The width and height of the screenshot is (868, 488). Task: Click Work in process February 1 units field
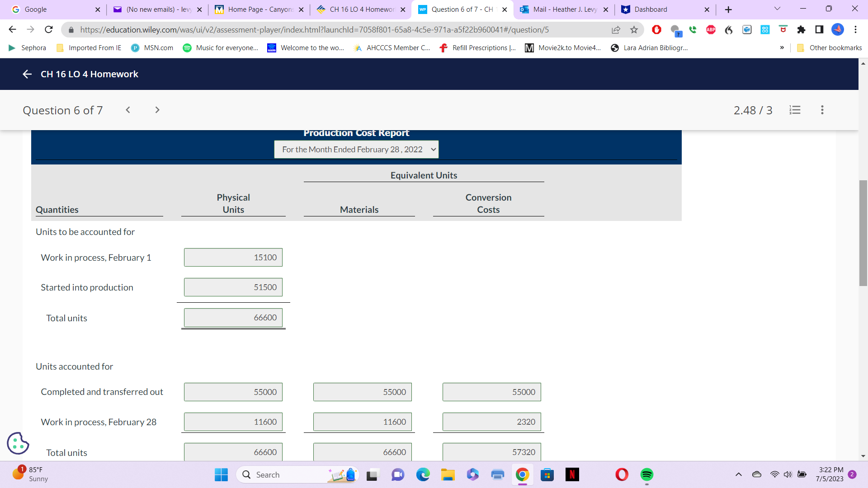pyautogui.click(x=233, y=258)
